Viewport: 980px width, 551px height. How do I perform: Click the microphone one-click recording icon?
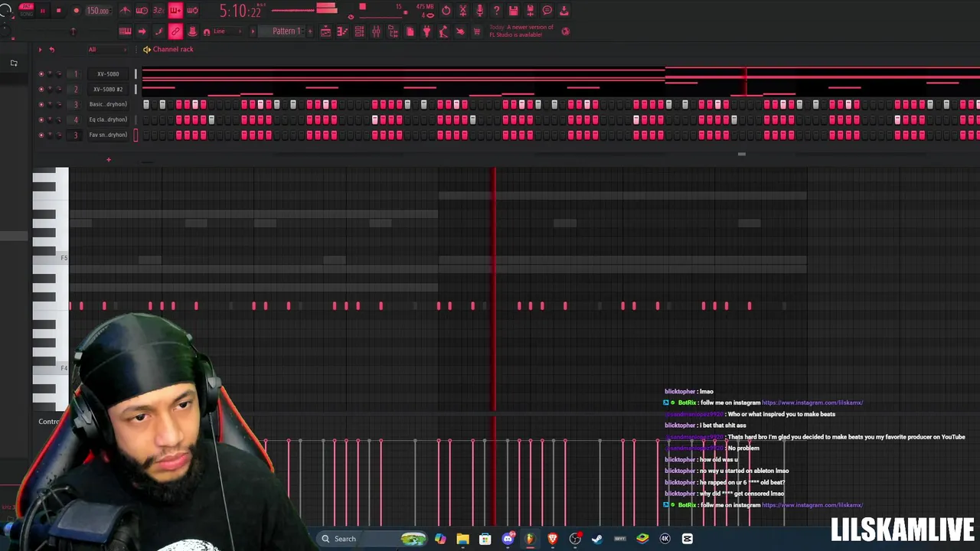479,11
